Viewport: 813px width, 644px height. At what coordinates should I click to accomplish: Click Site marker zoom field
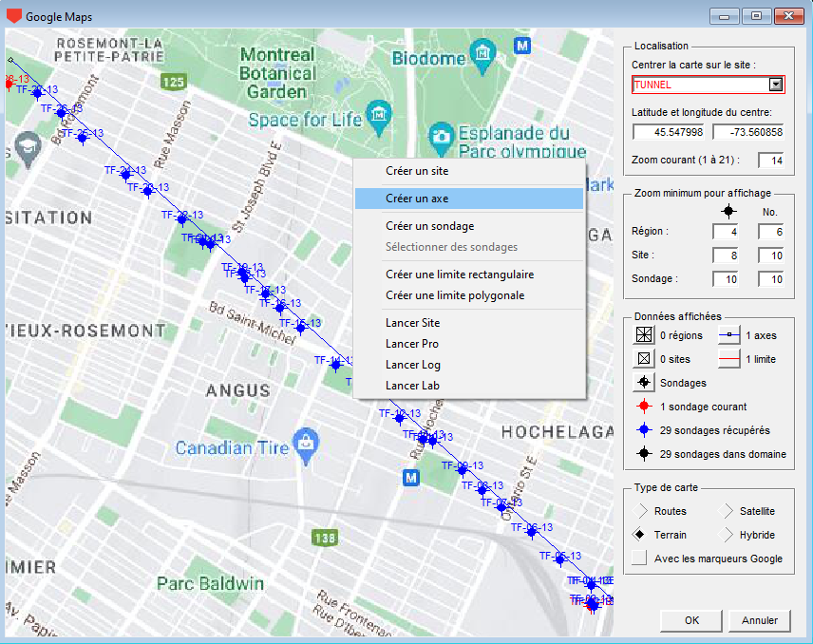point(726,256)
